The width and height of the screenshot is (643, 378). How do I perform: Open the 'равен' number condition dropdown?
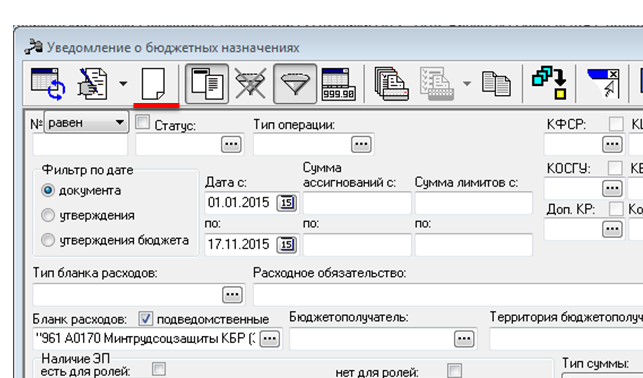[x=87, y=122]
